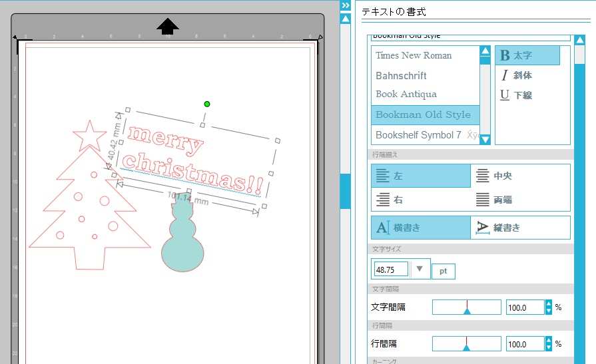Align text right (右)
Screen dimensions: 596x364
click(x=421, y=200)
